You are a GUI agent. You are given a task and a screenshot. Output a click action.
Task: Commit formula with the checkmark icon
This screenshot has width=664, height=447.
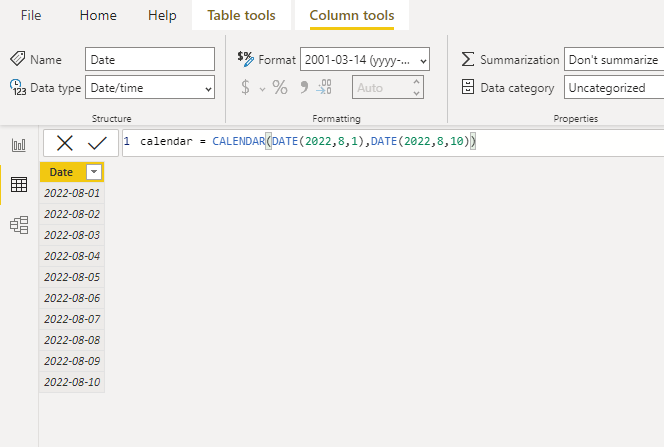[x=97, y=143]
